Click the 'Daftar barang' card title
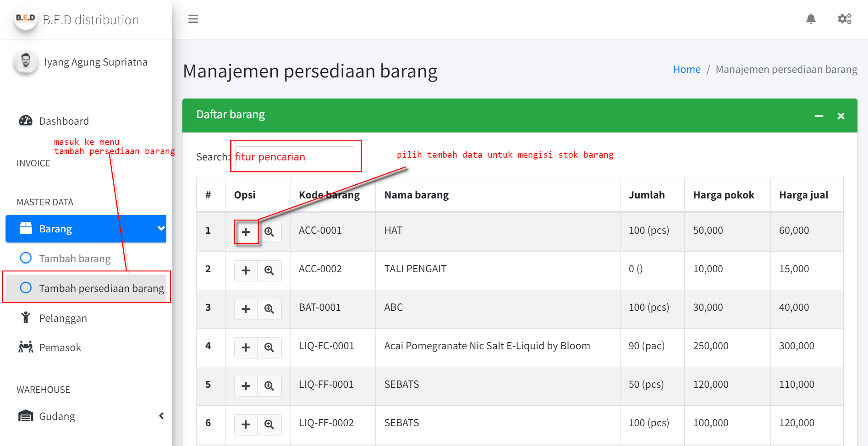The width and height of the screenshot is (868, 446). pos(231,114)
